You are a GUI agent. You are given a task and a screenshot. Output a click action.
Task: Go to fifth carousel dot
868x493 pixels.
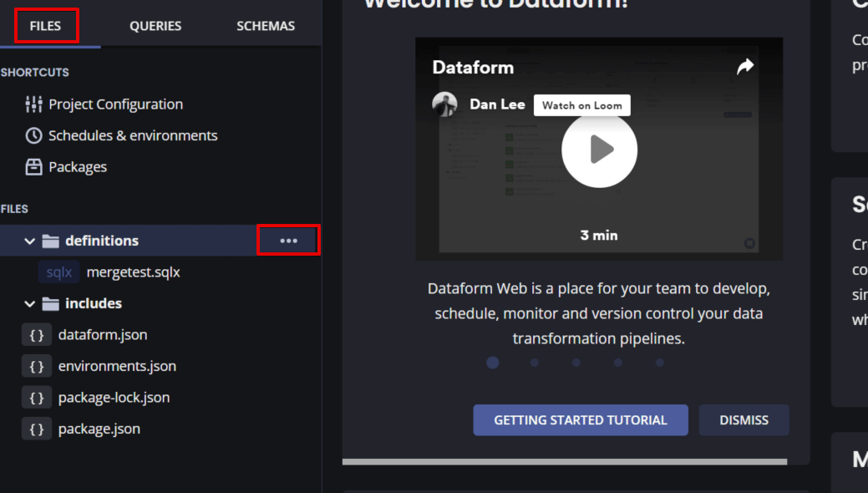click(659, 363)
